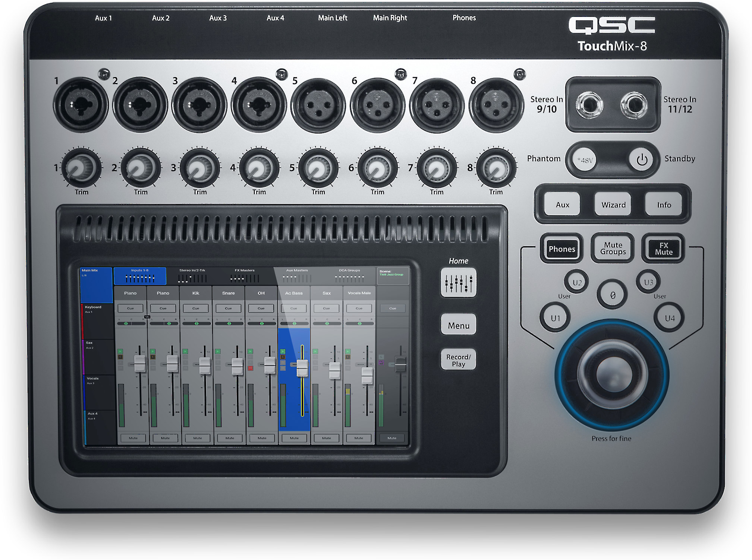Click the green indicator on Snare channel
752x560 pixels.
(x=218, y=351)
